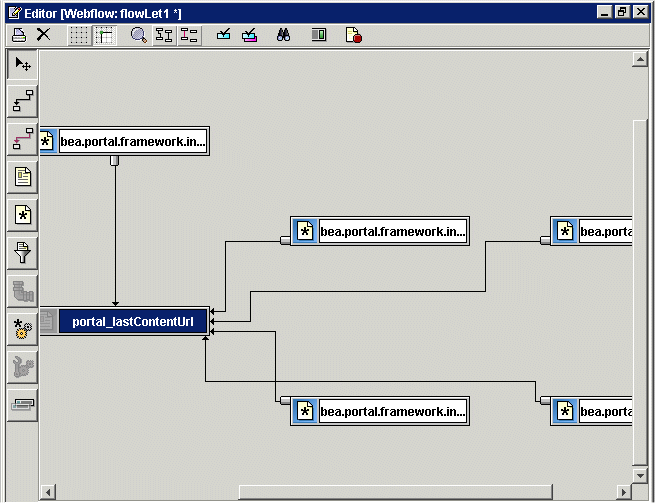The height and width of the screenshot is (503, 655).
Task: Click validate selected node icon with cyan box
Action: (223, 35)
